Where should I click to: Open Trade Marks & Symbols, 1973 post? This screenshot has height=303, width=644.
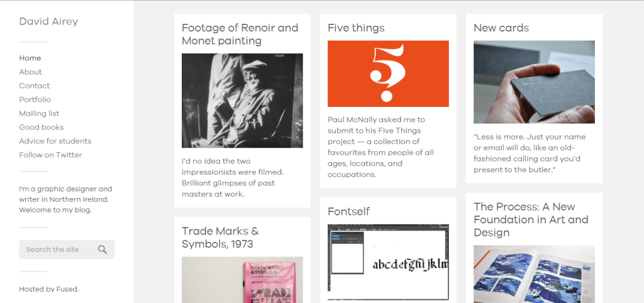click(x=220, y=237)
